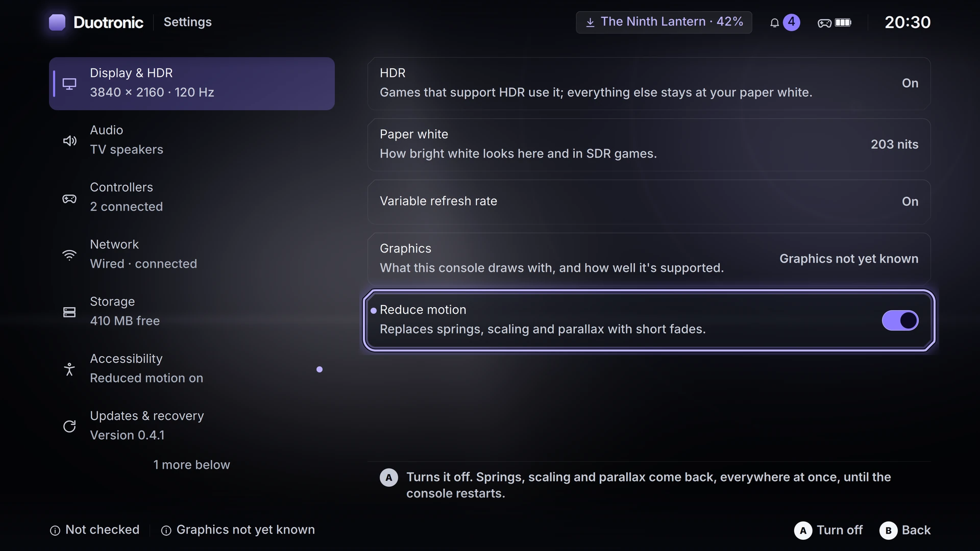
Task: Turn off the Reduce motion toggle switch
Action: tap(900, 320)
